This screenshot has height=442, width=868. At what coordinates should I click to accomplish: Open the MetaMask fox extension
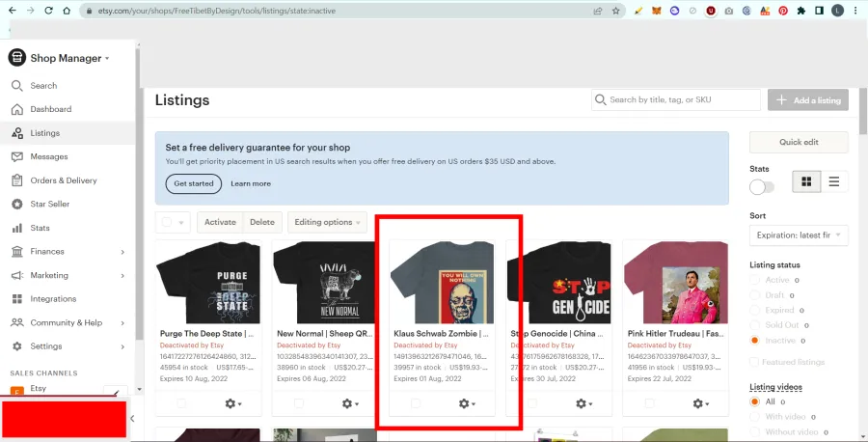point(656,11)
